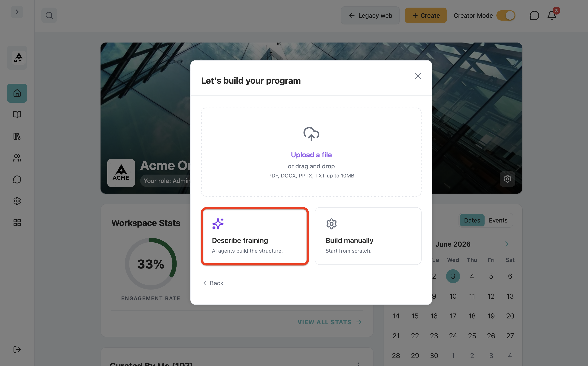Switch to the Events tab
This screenshot has width=588, height=366.
click(x=498, y=220)
